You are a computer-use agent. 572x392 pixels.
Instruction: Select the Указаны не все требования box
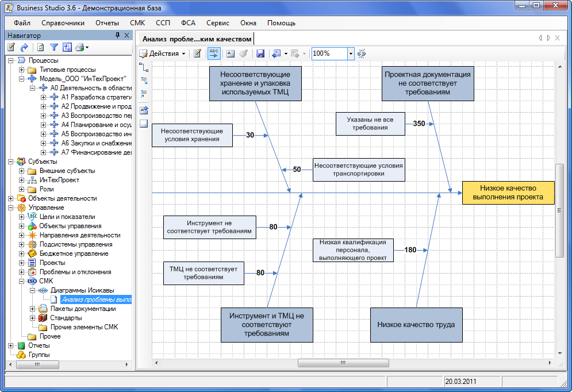(x=370, y=124)
